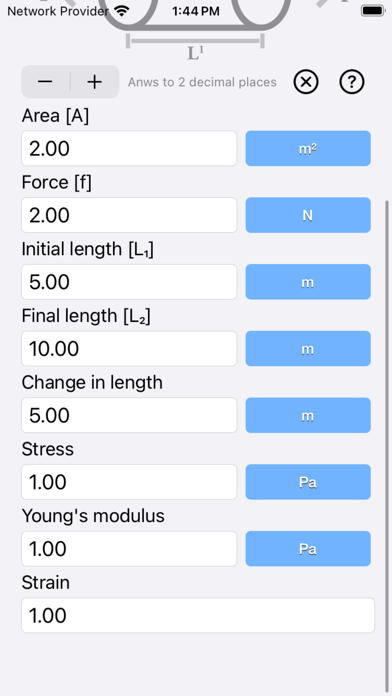392x696 pixels.
Task: Open Initial length unit selector
Action: pyautogui.click(x=308, y=282)
